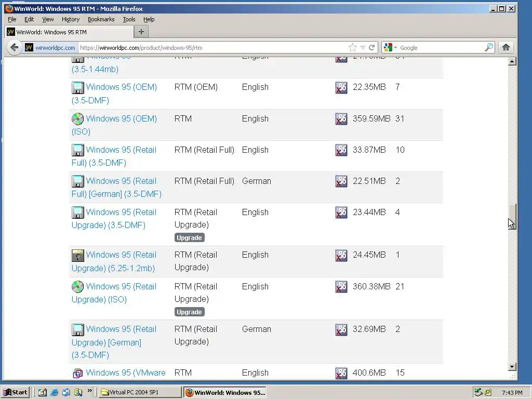Open Windows 95 (Retail Upgrade) (3.5-DMF) link
Image resolution: width=532 pixels, height=399 pixels.
point(114,219)
